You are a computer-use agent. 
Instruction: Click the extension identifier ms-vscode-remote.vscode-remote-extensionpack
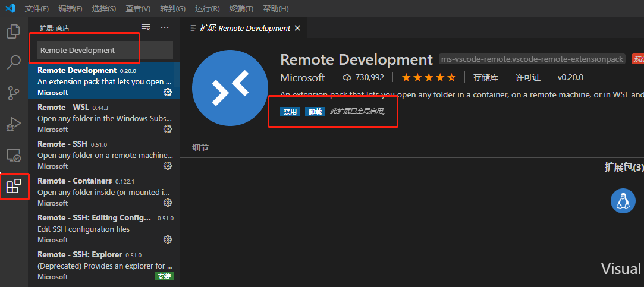(532, 59)
